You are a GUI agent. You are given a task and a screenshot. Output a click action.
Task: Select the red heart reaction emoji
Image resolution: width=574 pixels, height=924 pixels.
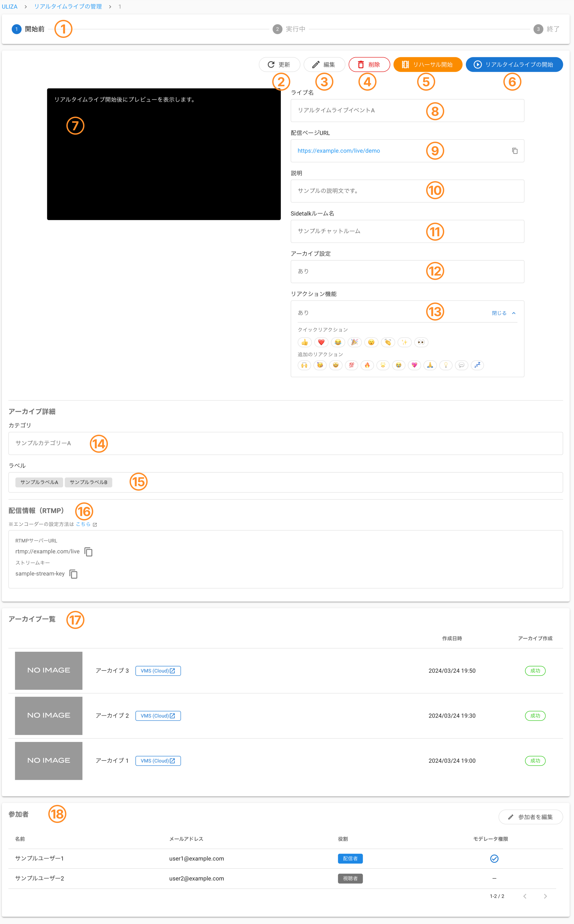pyautogui.click(x=321, y=342)
